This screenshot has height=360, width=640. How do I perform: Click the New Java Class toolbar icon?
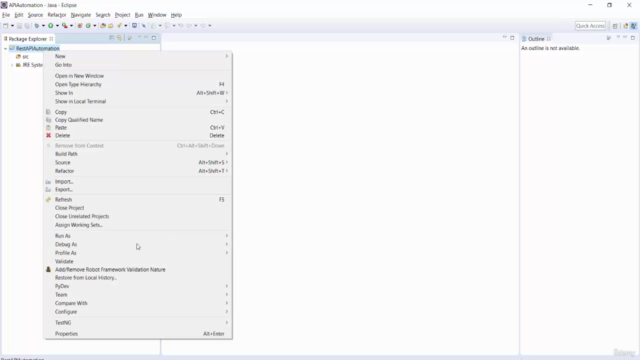click(88, 26)
